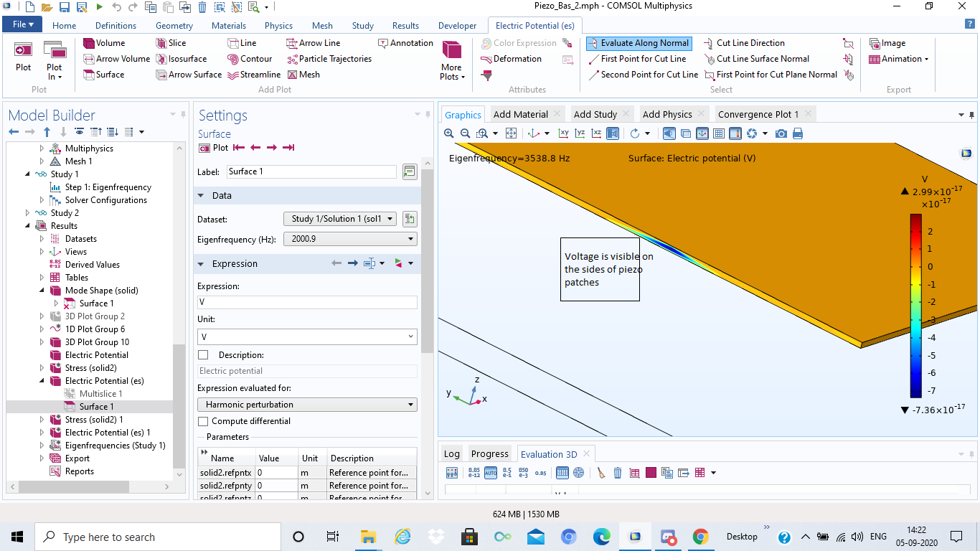Screen dimensions: 980x551
Task: Click the delete trash icon in Evaluation 3D
Action: (x=617, y=473)
